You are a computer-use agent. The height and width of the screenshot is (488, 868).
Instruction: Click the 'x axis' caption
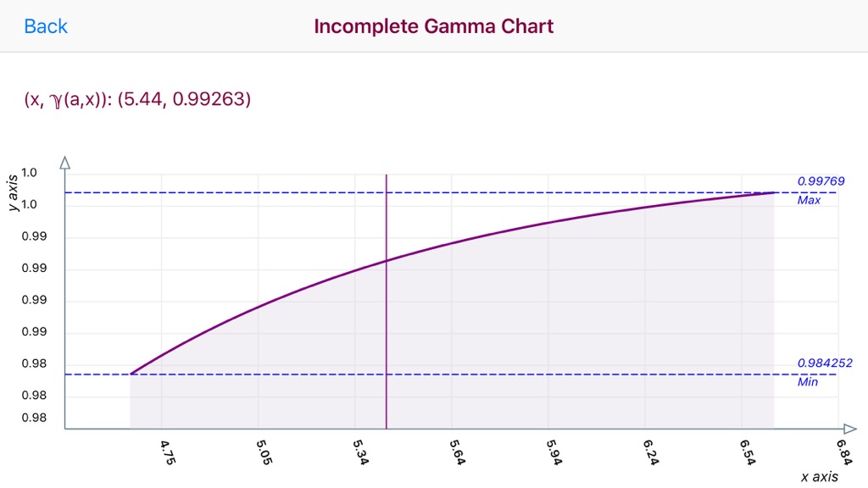coord(820,476)
